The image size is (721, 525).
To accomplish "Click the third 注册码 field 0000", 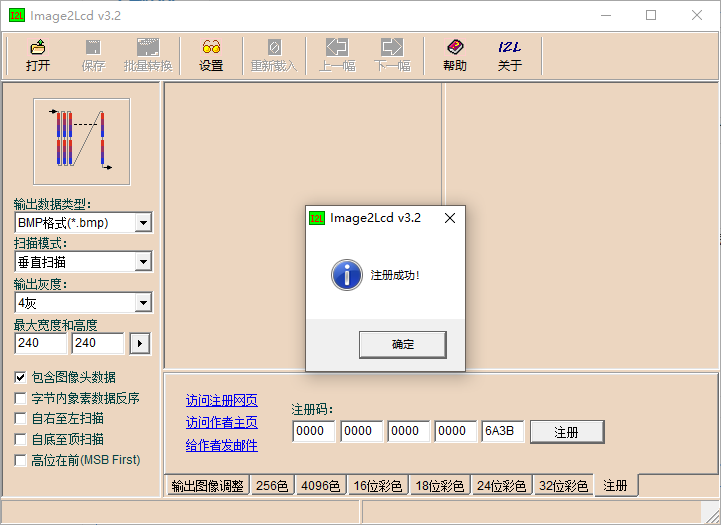I will pos(409,431).
